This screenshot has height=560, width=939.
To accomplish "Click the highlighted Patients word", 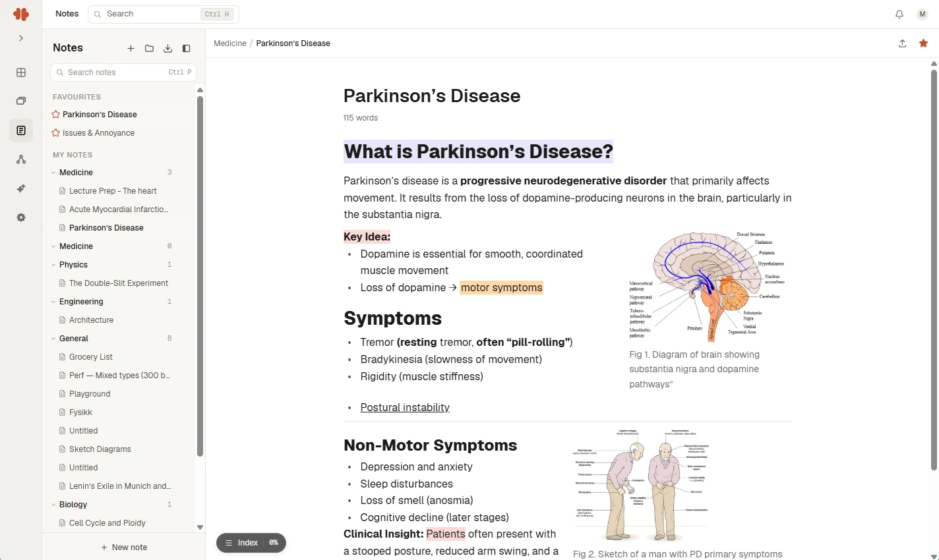I will [x=446, y=534].
